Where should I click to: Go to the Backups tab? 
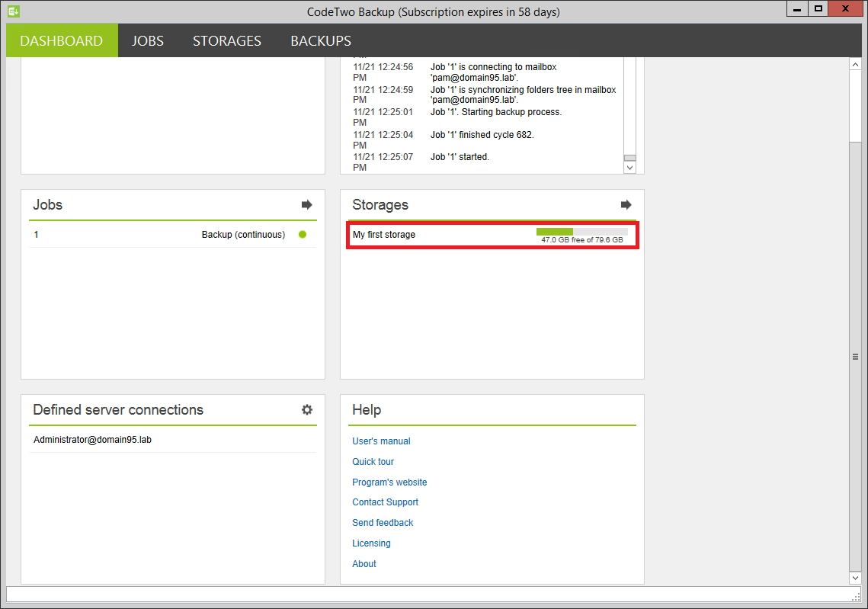coord(321,41)
